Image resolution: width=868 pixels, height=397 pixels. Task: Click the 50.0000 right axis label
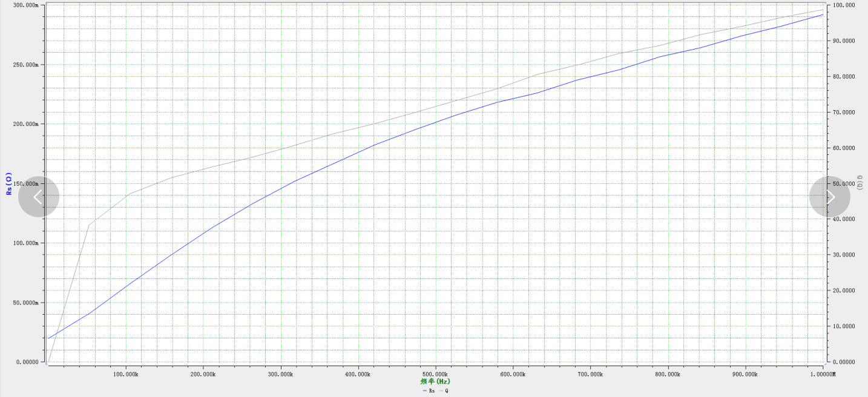(x=843, y=184)
